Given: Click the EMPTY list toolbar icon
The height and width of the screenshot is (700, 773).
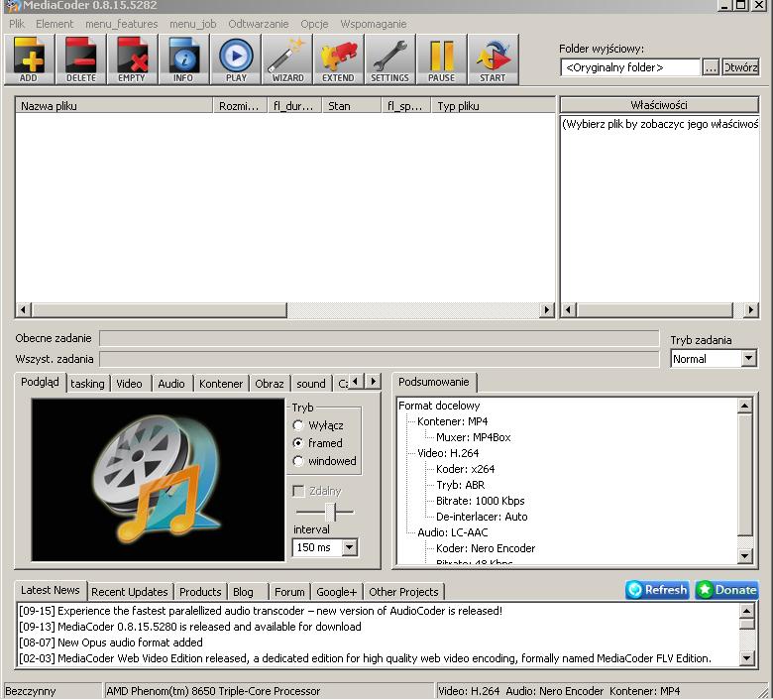Looking at the screenshot, I should pos(132,59).
